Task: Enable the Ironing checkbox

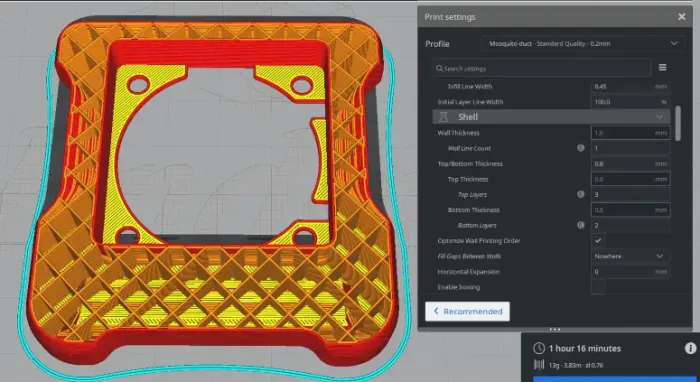Action: pyautogui.click(x=598, y=287)
